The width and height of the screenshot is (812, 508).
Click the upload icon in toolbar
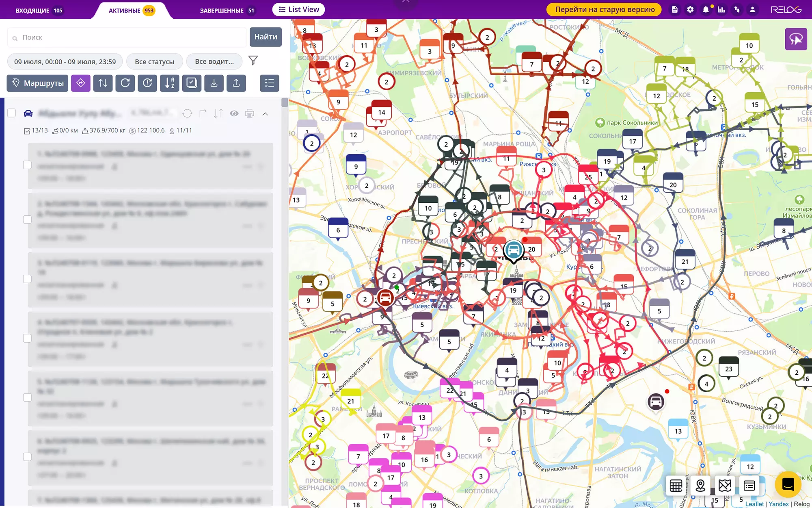point(236,83)
